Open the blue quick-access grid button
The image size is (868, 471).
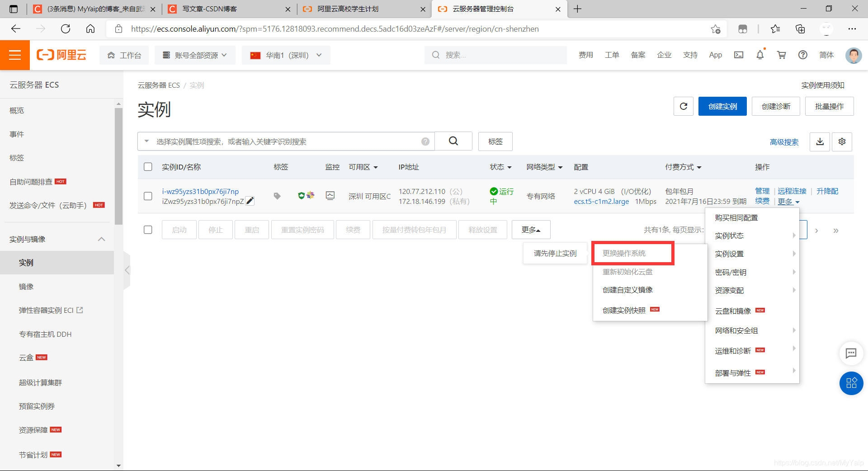pyautogui.click(x=851, y=383)
